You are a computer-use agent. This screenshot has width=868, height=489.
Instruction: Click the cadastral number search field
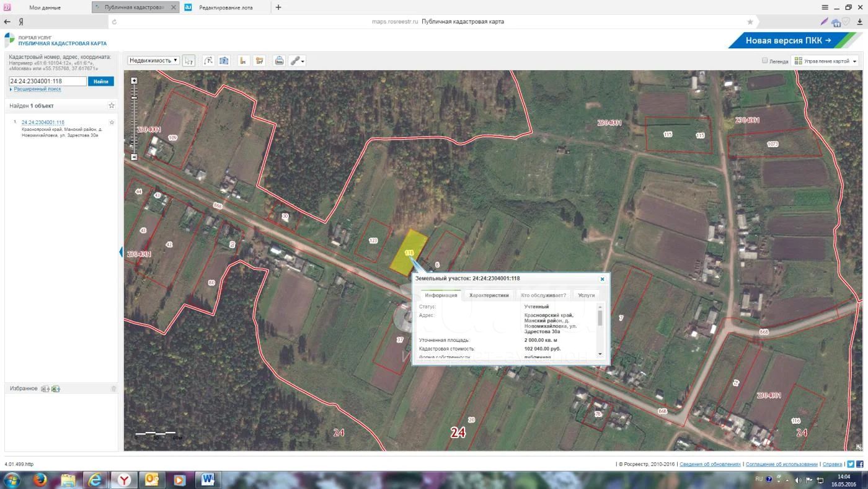click(x=48, y=81)
